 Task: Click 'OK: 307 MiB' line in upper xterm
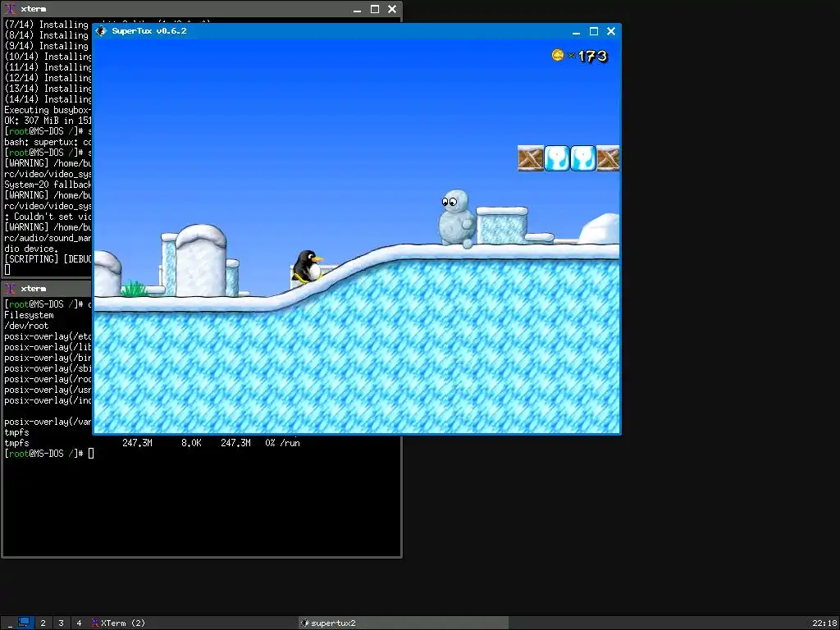tap(48, 121)
